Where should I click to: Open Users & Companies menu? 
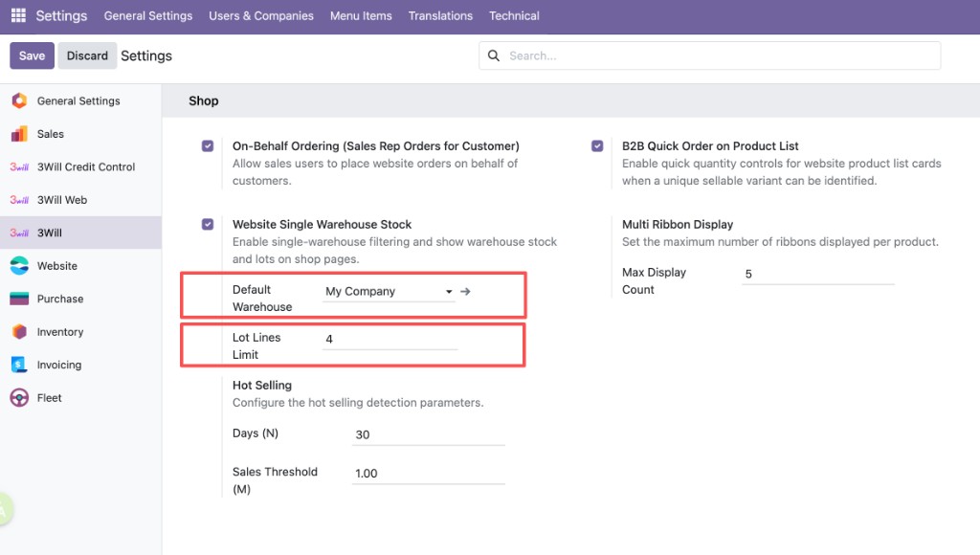(x=261, y=15)
